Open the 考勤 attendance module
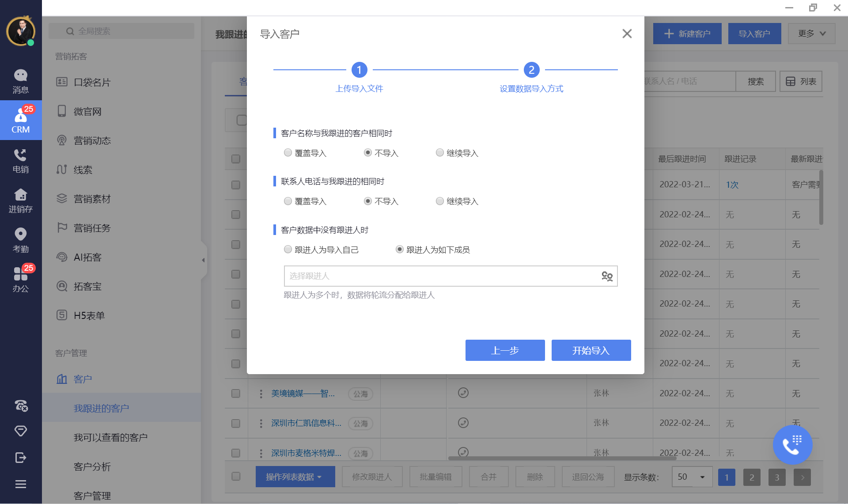 click(21, 240)
